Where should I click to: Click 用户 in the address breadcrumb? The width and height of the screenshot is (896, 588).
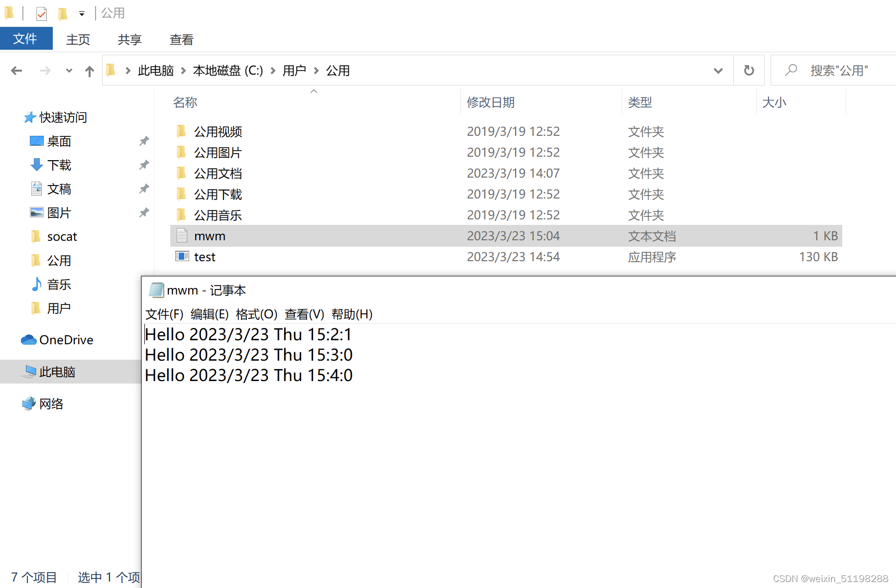[x=294, y=71]
